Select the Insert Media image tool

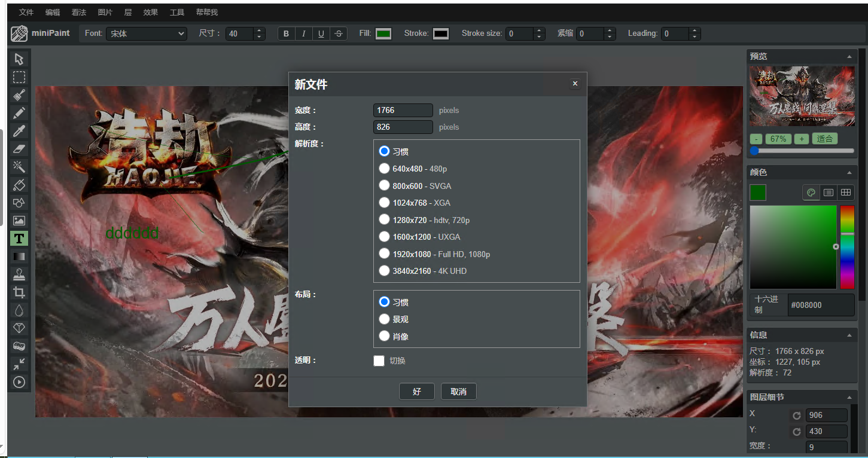pos(19,220)
